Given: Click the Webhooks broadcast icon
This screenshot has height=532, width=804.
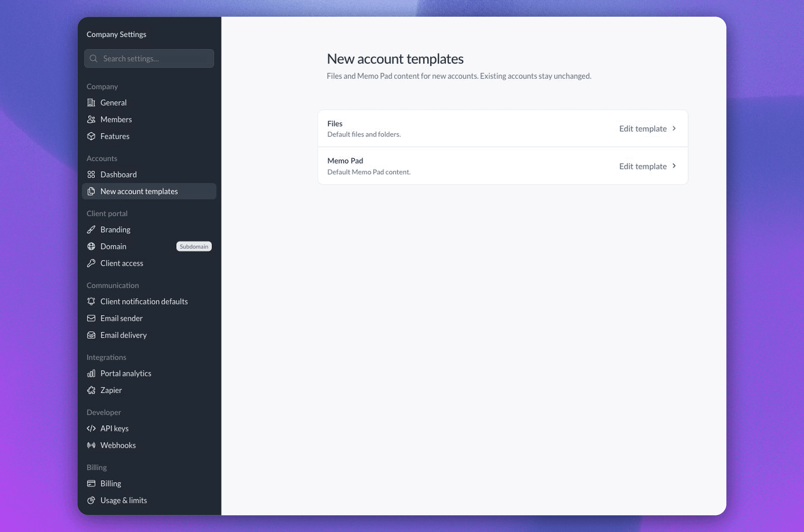Looking at the screenshot, I should tap(91, 445).
